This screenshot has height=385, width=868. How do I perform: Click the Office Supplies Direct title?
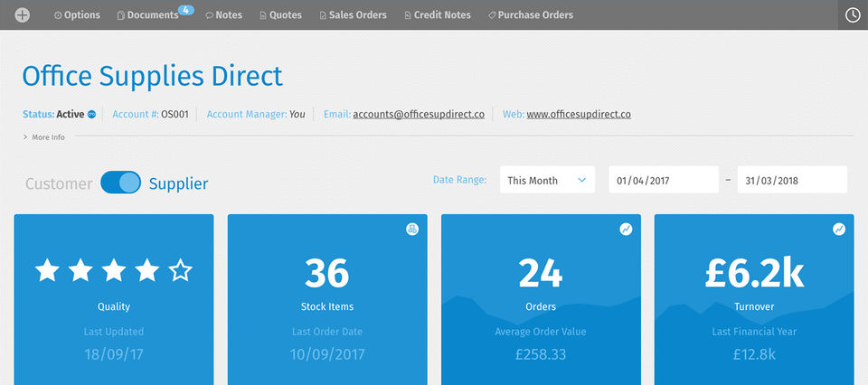coord(152,76)
